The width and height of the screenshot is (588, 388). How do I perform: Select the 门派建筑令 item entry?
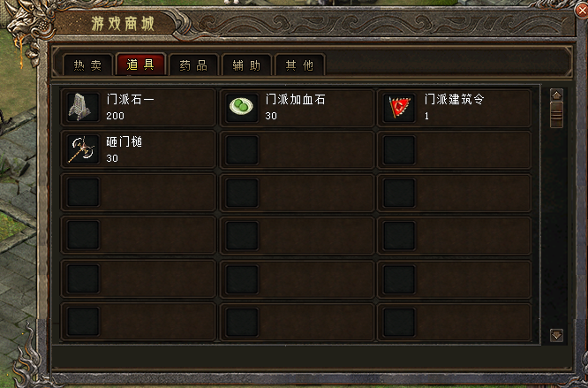click(x=455, y=107)
